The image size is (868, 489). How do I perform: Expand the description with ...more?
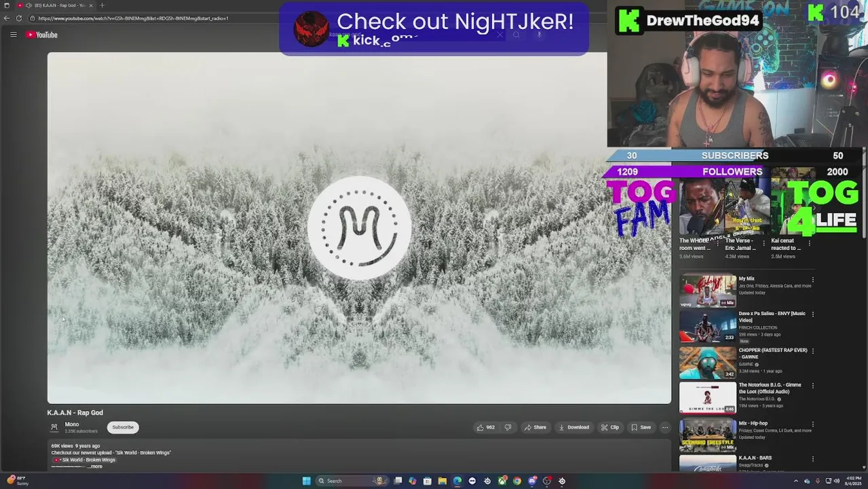tap(95, 467)
